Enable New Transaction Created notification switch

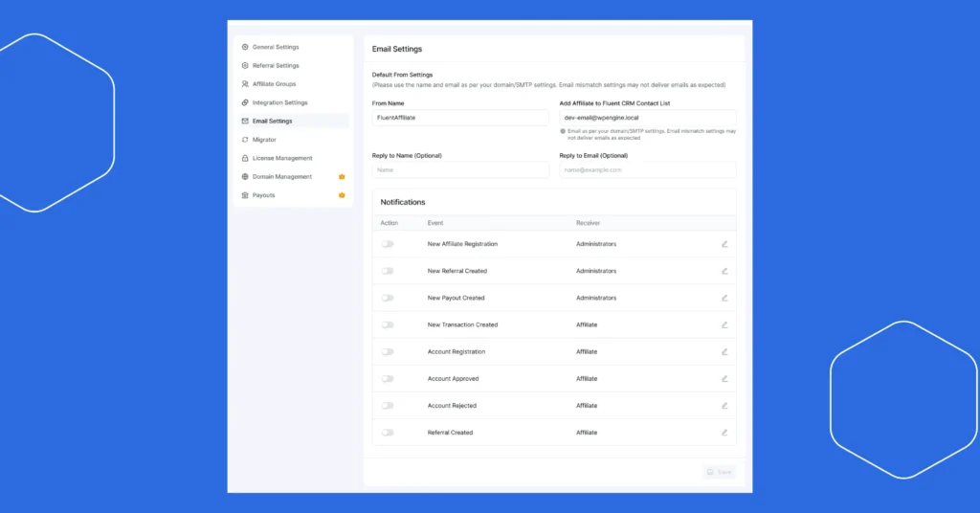(x=388, y=324)
